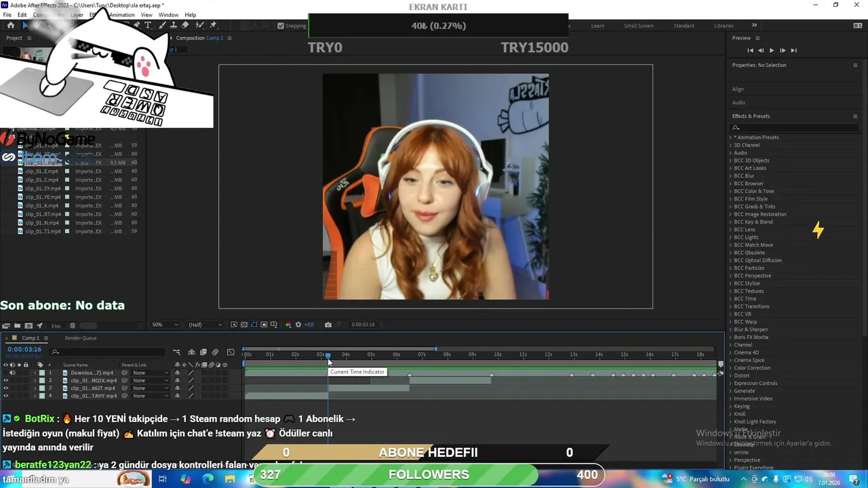
Task: Open the File menu
Action: tap(7, 15)
